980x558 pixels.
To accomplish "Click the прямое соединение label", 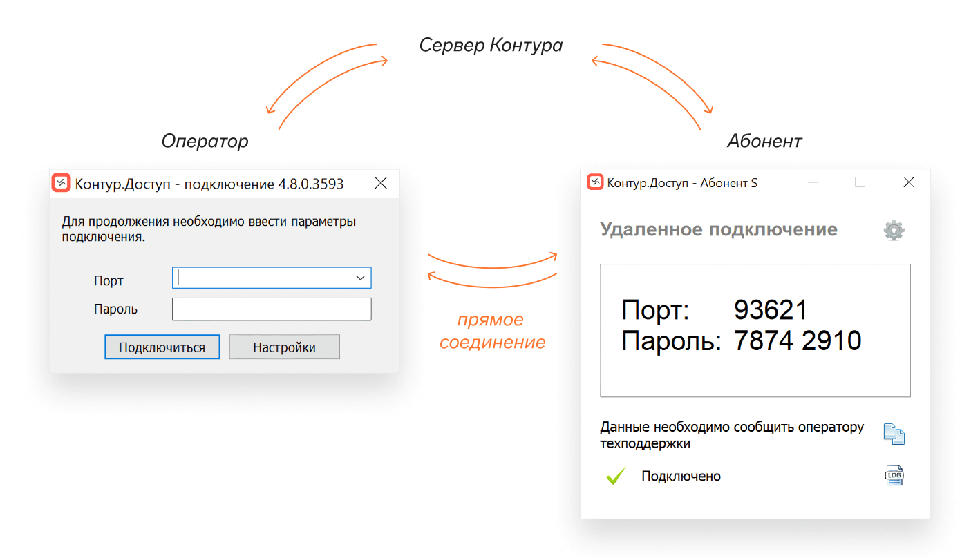I will [492, 331].
